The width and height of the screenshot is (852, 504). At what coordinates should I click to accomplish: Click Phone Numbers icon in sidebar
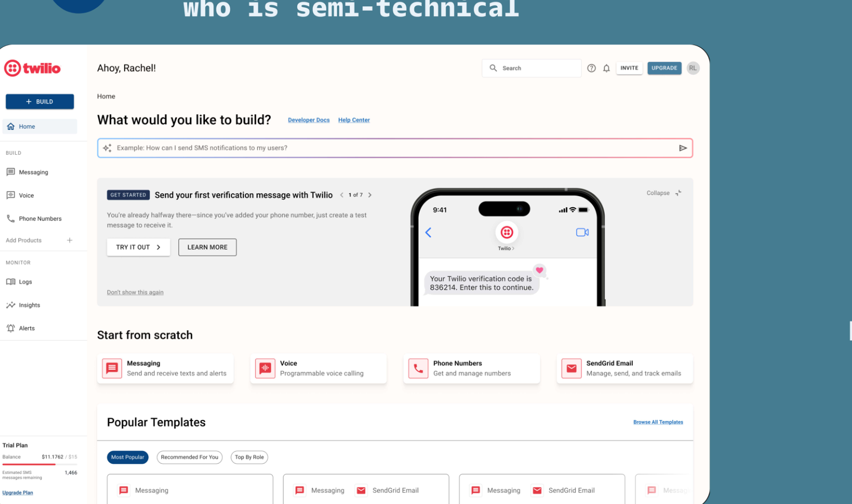(11, 219)
